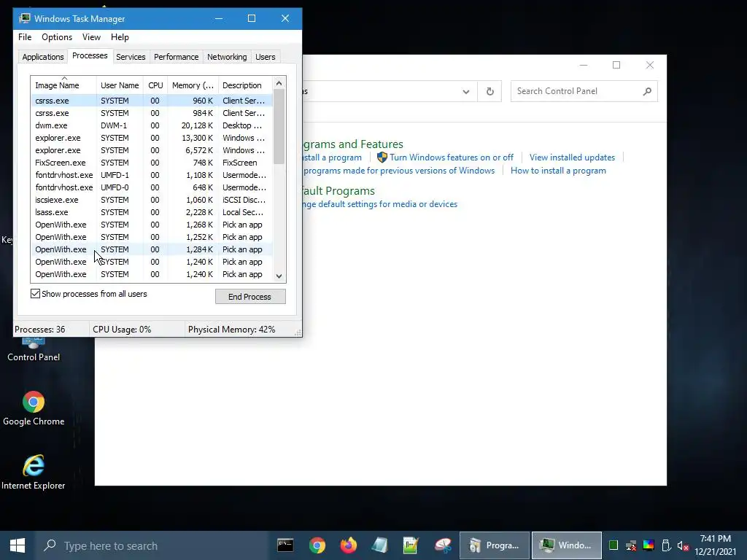
Task: Click the USB safely remove tray icon
Action: 666,545
